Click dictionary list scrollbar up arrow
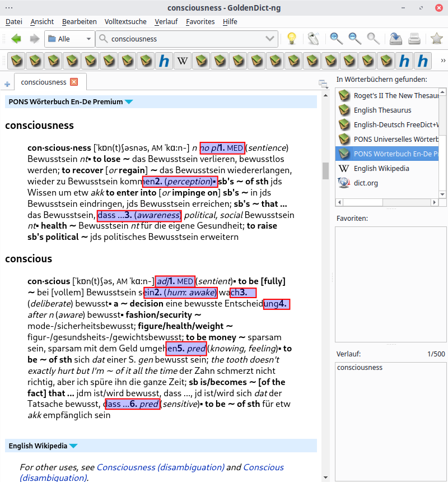The height and width of the screenshot is (482, 448). coord(442,91)
